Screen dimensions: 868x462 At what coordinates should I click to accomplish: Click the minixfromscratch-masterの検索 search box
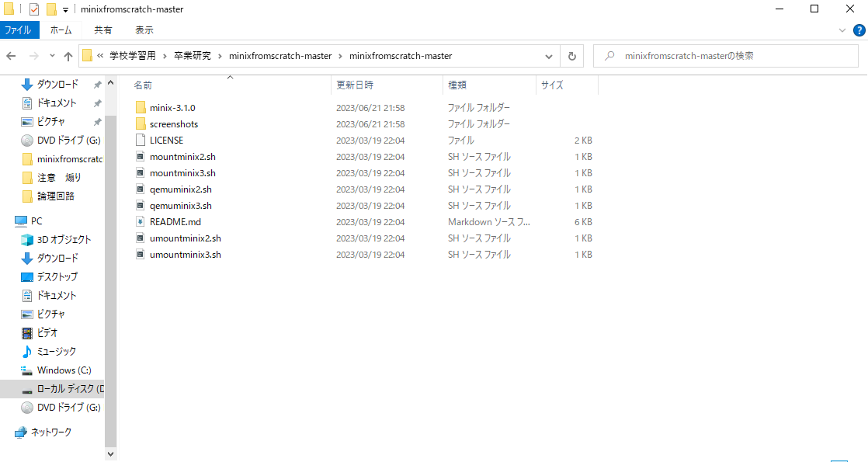coord(726,56)
